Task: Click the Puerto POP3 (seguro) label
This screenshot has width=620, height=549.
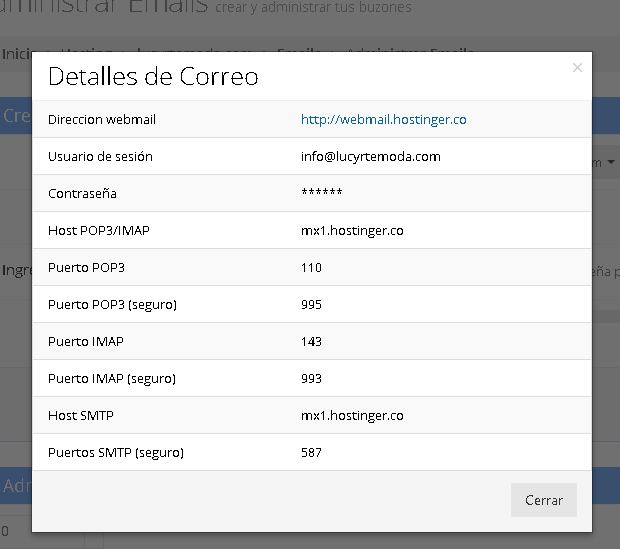Action: tap(112, 305)
